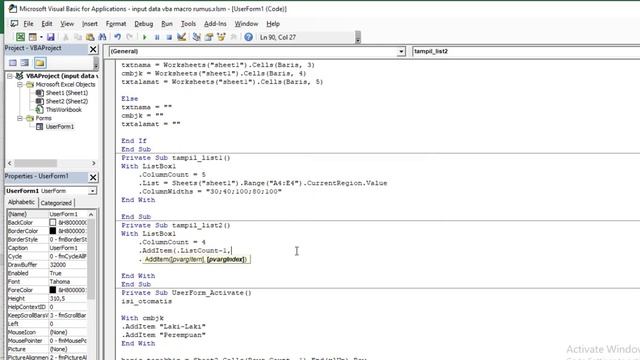Click the BackColor color swatch
The width and height of the screenshot is (640, 360).
(x=53, y=222)
